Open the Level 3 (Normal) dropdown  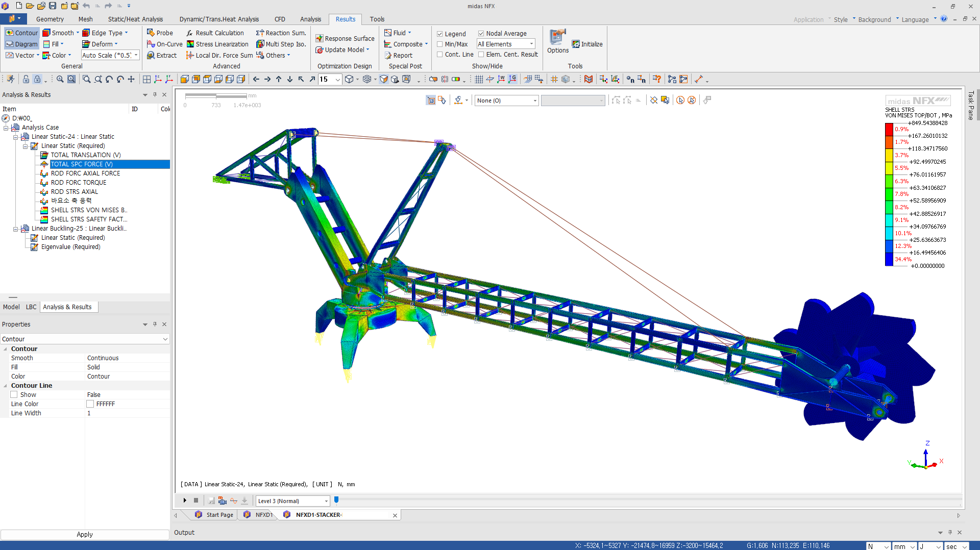click(x=326, y=501)
